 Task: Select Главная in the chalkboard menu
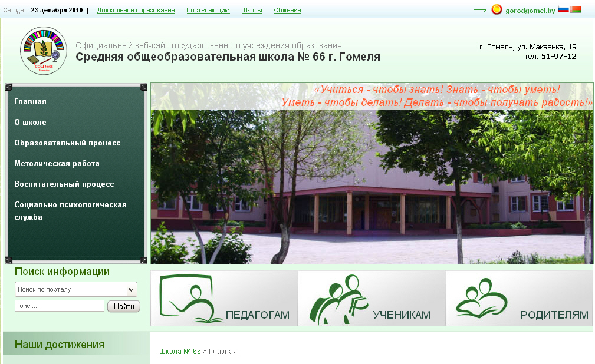click(30, 102)
